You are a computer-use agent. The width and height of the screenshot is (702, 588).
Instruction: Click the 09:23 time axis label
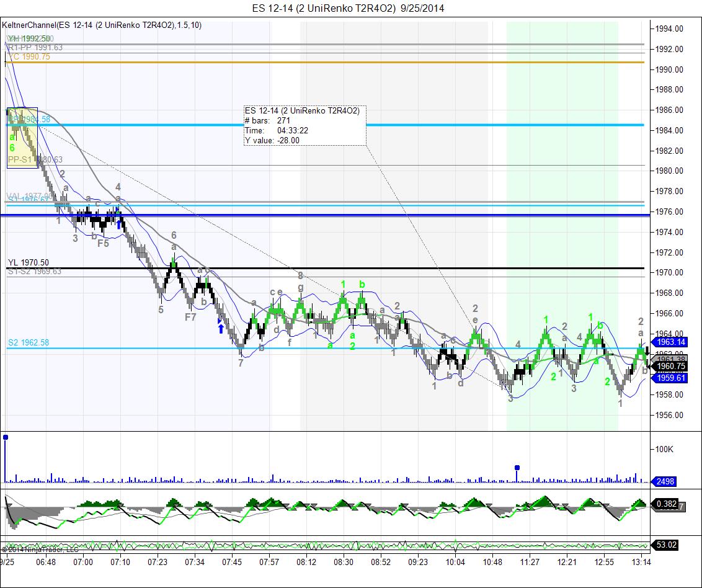coord(418,561)
